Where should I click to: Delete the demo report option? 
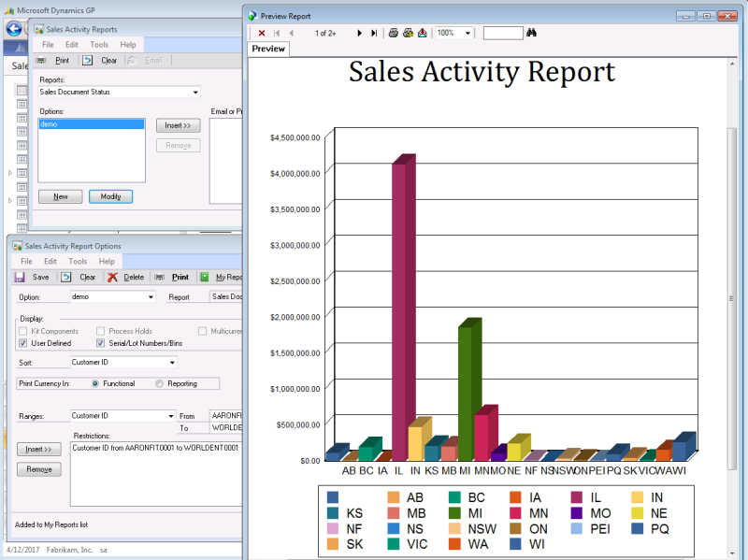point(125,277)
